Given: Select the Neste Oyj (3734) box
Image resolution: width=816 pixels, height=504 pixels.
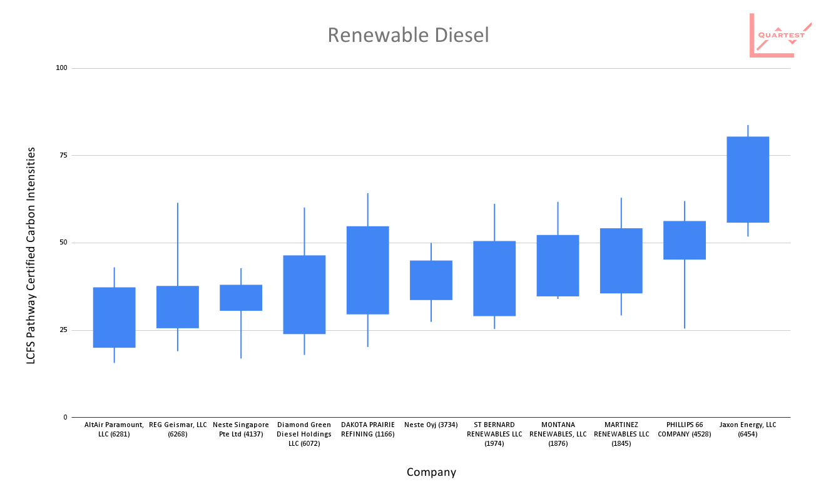Looking at the screenshot, I should pyautogui.click(x=431, y=280).
